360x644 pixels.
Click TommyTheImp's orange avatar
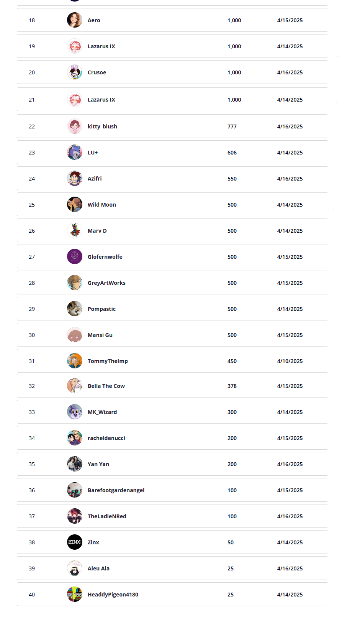point(75,361)
